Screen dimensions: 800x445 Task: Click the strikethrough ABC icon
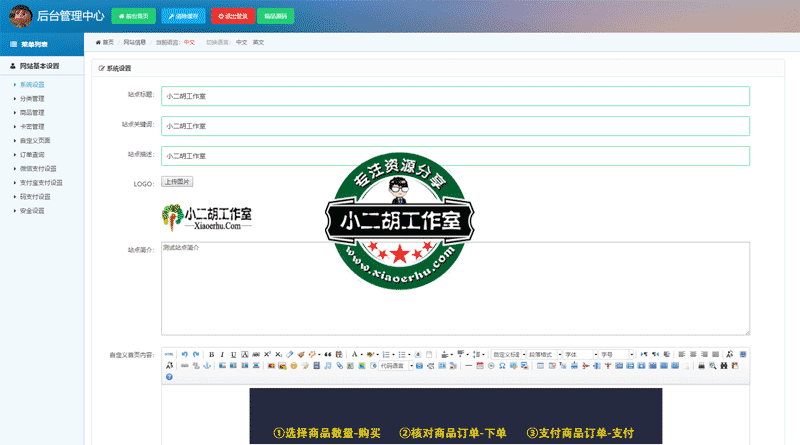click(256, 354)
